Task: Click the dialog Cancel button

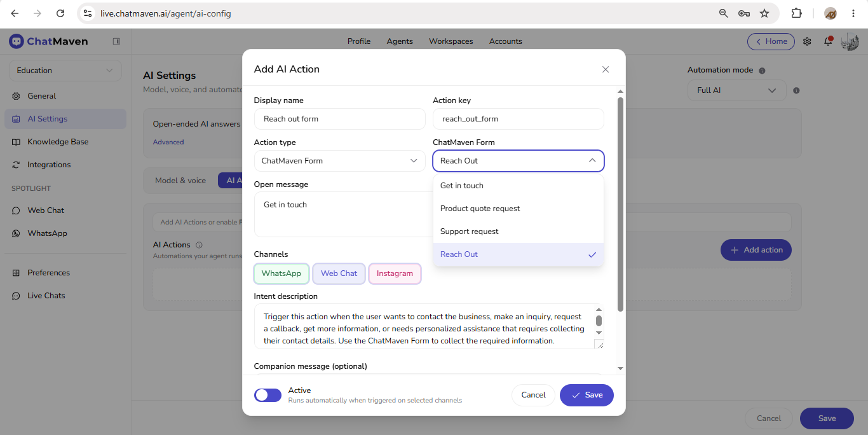Action: coord(533,395)
